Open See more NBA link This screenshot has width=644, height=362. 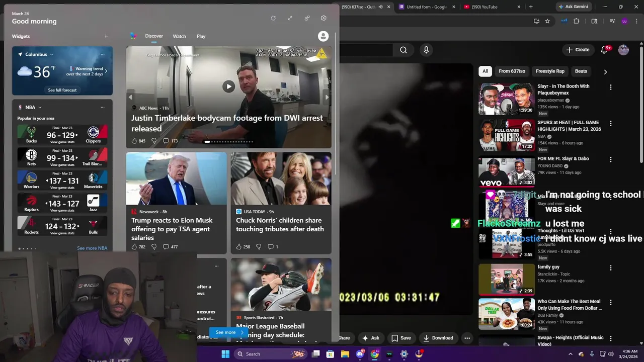tap(92, 248)
